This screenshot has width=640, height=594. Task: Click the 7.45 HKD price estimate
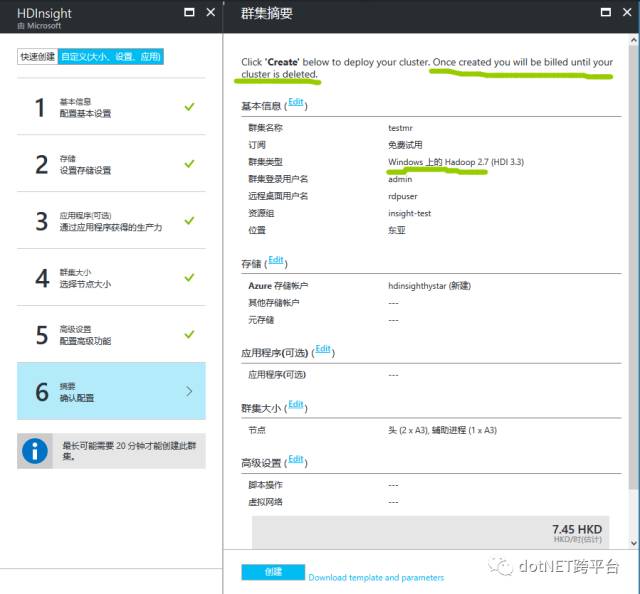coord(577,529)
